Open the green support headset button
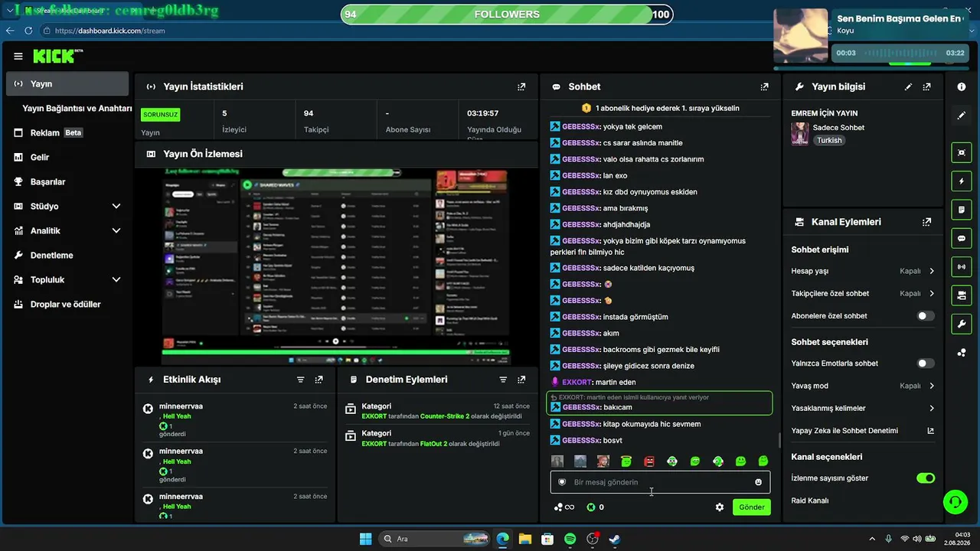980x551 pixels. click(955, 502)
